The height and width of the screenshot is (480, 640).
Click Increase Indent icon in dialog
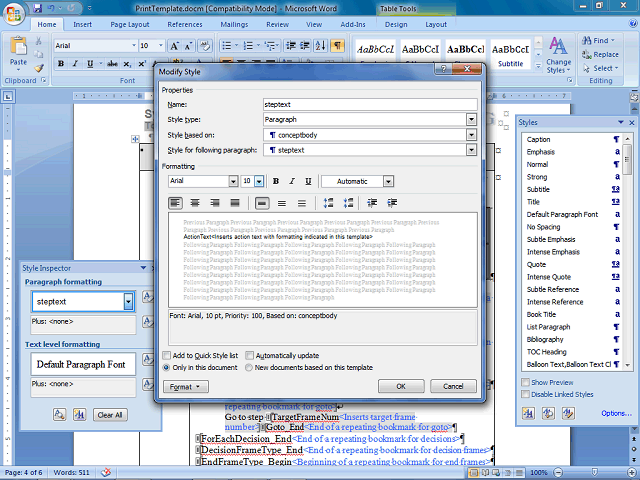point(392,203)
